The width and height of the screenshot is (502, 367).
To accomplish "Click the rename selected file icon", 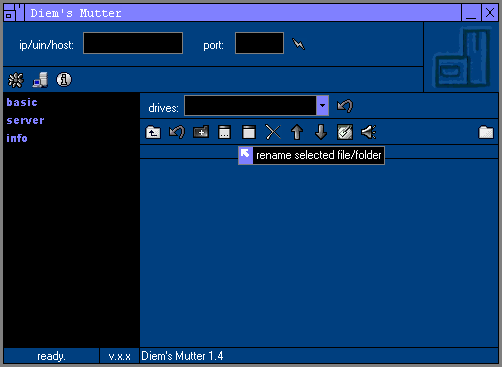I will [249, 132].
